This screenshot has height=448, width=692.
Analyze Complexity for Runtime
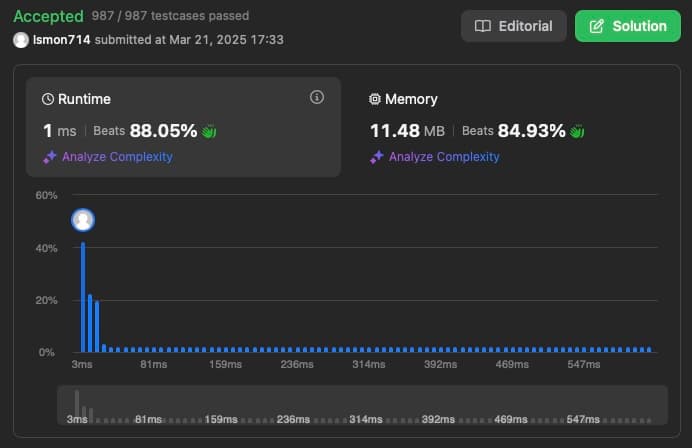(116, 157)
